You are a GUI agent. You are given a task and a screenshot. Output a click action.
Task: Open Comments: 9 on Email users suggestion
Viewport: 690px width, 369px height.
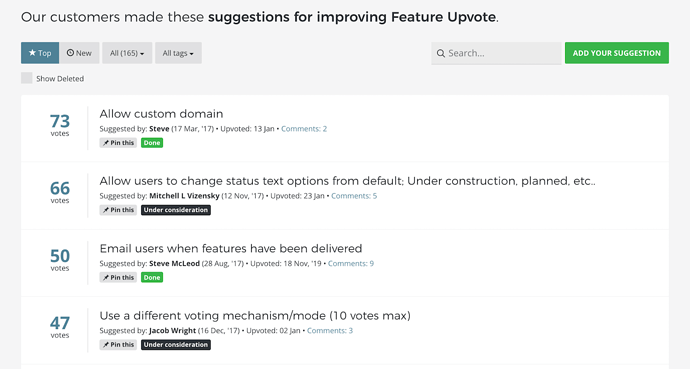[351, 263]
